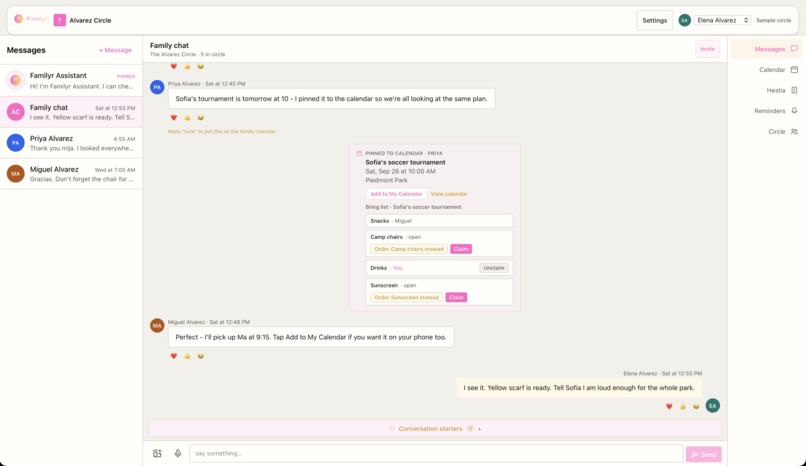Screen dimensions: 806x466
Task: Click the Snacks · Miguel row
Action: click(x=439, y=220)
